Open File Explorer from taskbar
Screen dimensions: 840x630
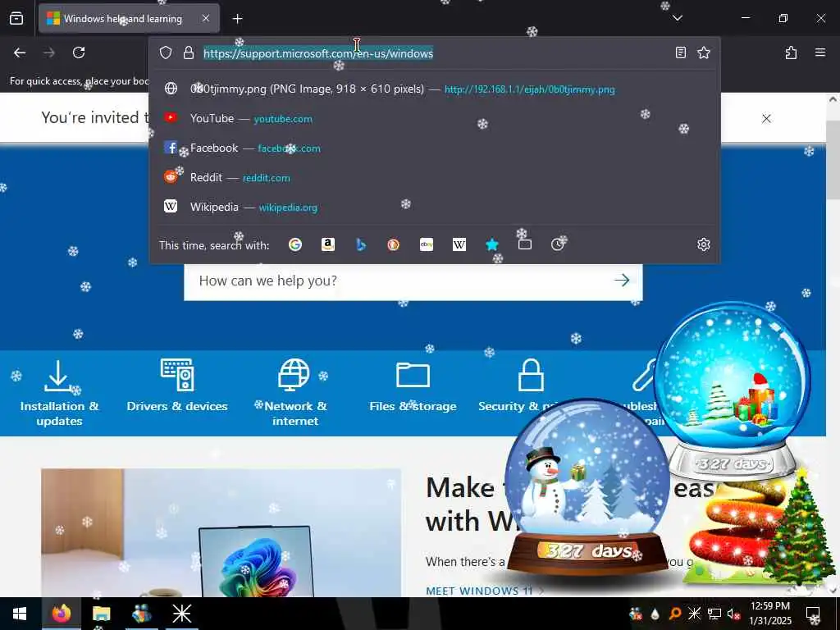[x=101, y=614]
